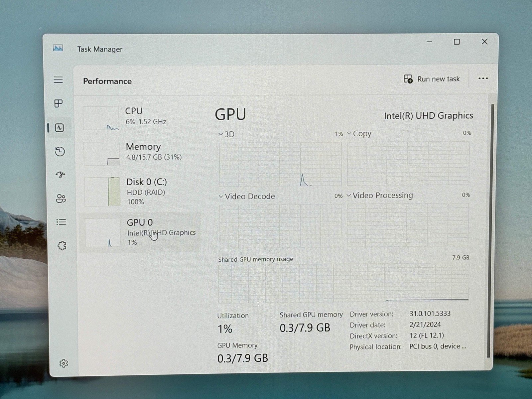Open the hamburger navigation menu
Screen dimensions: 532x399
(58, 80)
